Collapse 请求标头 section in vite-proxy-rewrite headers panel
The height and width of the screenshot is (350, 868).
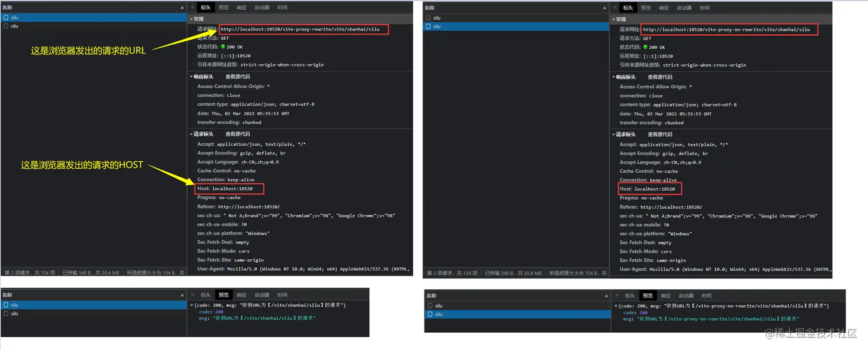click(192, 134)
